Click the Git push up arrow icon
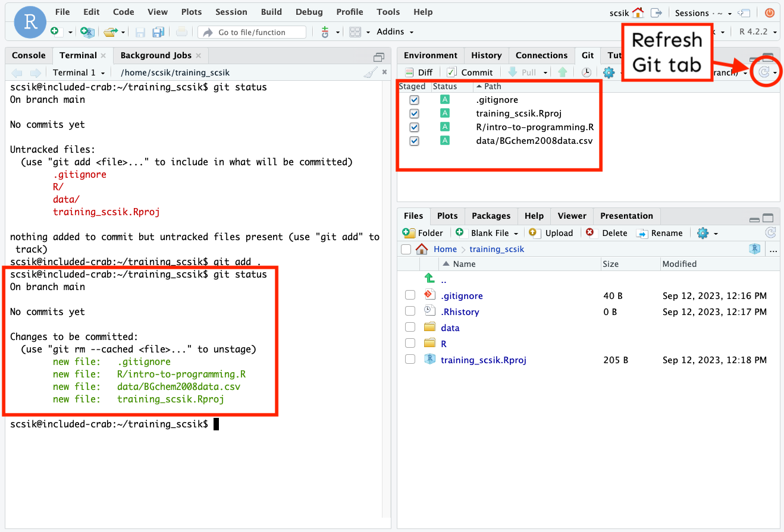Screen dimensions: 784x532 click(563, 73)
